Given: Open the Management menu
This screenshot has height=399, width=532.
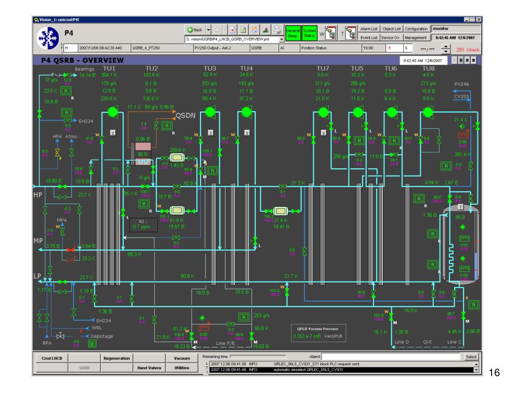Looking at the screenshot, I should [x=415, y=37].
